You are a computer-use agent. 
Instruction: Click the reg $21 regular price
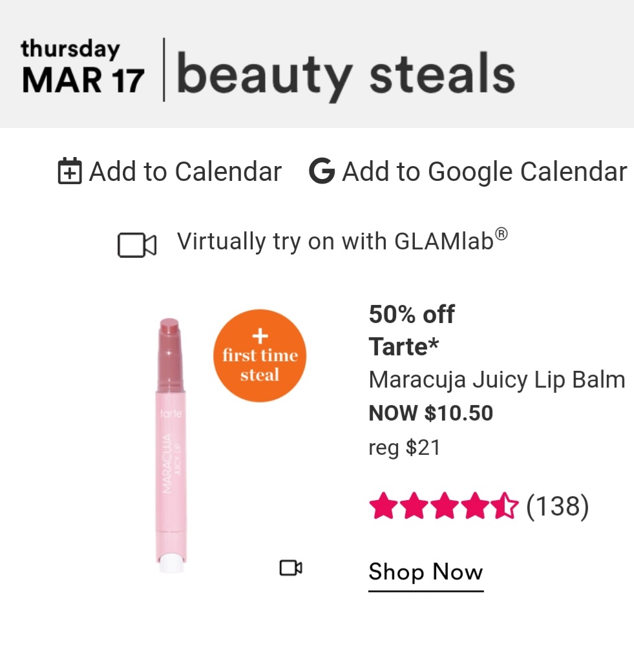coord(404,447)
